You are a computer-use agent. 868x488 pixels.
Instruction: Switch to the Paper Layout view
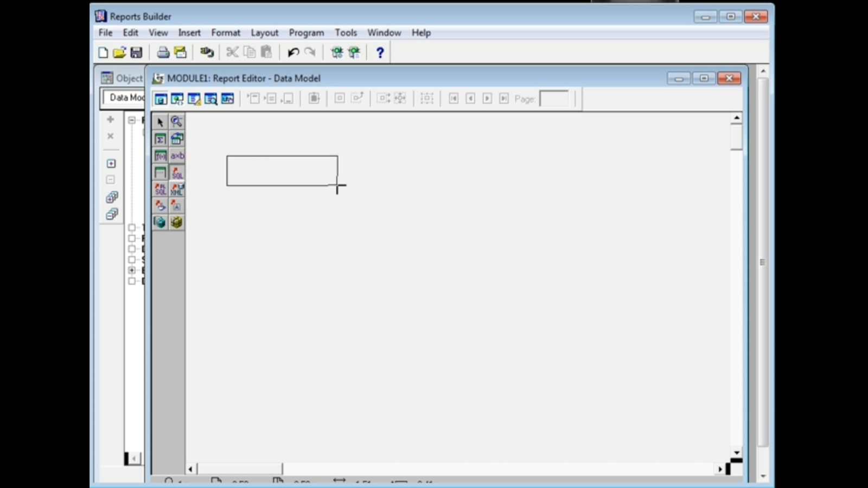point(194,98)
